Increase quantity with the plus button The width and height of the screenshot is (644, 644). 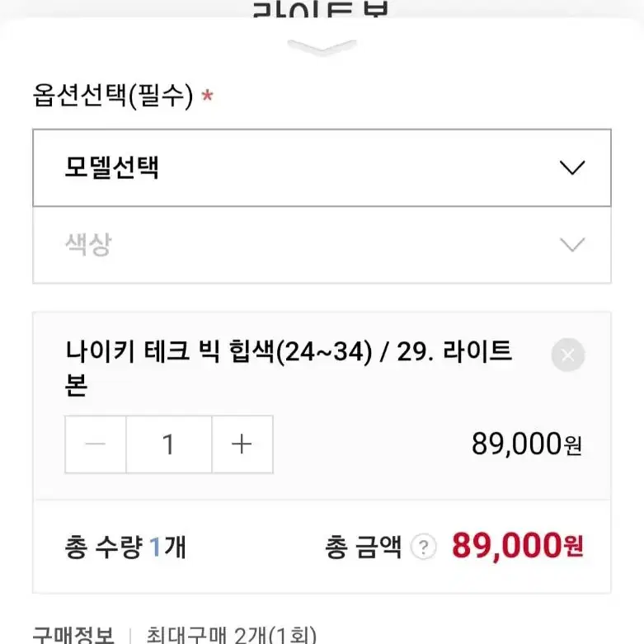click(242, 444)
